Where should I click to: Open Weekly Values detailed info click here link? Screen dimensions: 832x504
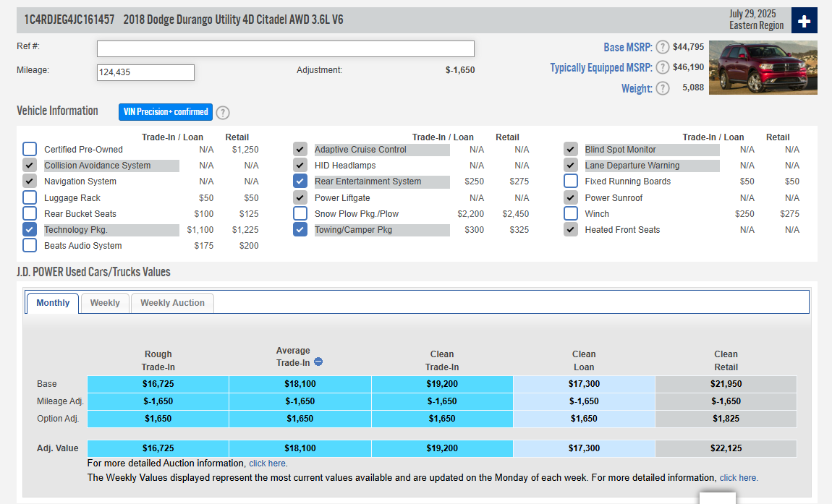pyautogui.click(x=739, y=477)
